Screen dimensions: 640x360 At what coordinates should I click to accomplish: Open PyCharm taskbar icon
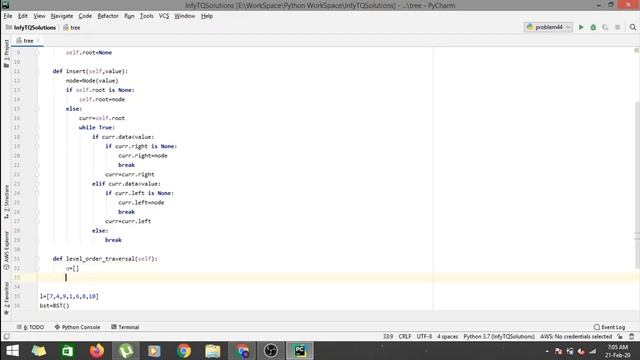point(300,351)
